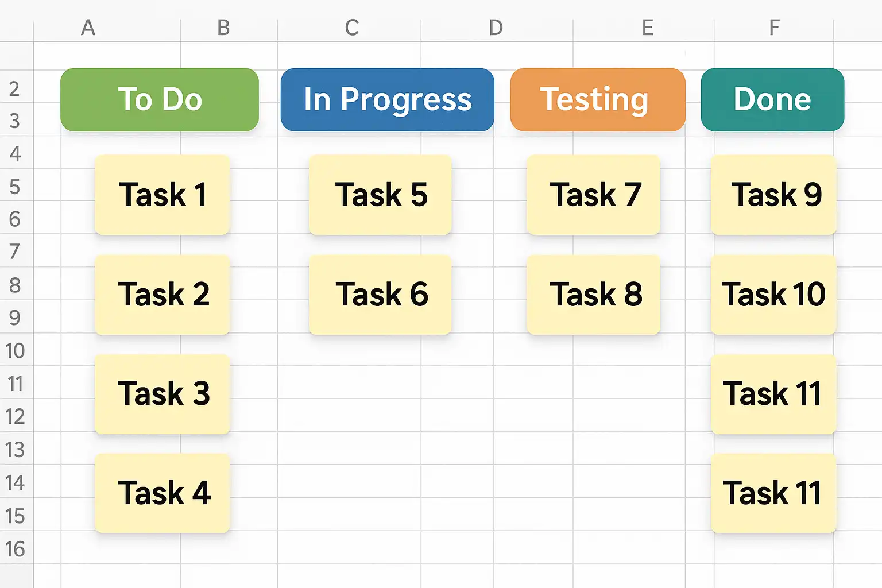Screen dimensions: 882x588
Task: Select spreadsheet column A header
Action: coord(88,28)
